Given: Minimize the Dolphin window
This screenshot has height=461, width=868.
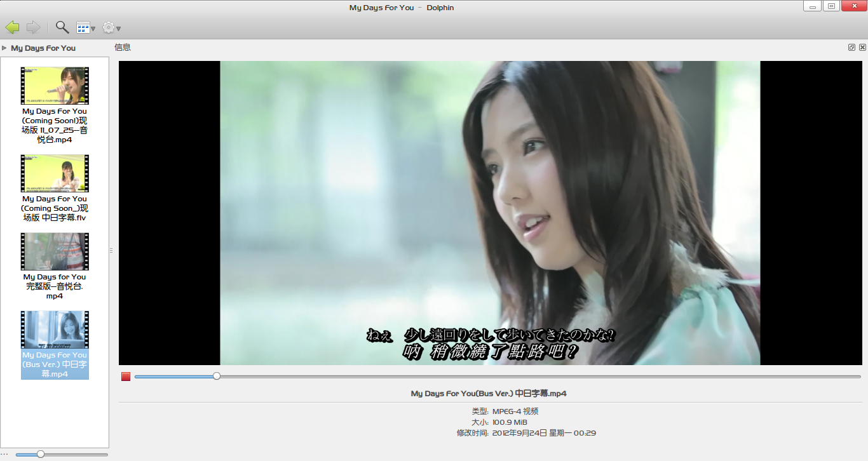Looking at the screenshot, I should point(812,6).
